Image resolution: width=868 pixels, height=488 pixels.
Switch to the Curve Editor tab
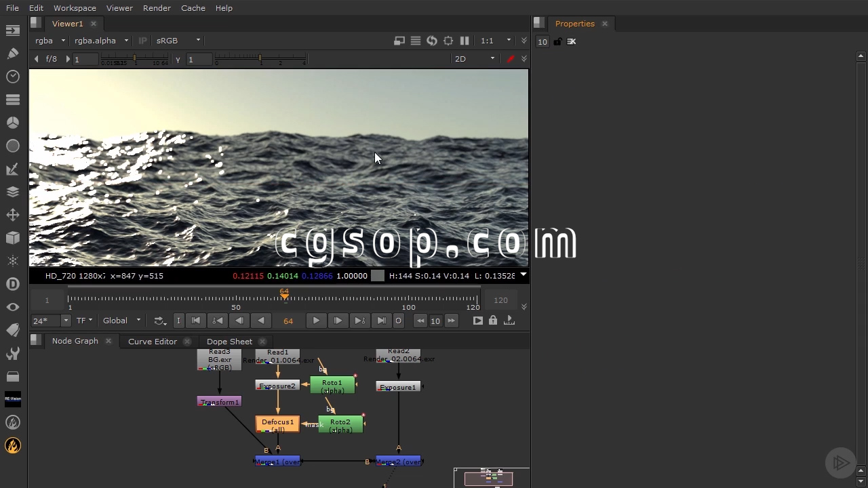pos(152,342)
